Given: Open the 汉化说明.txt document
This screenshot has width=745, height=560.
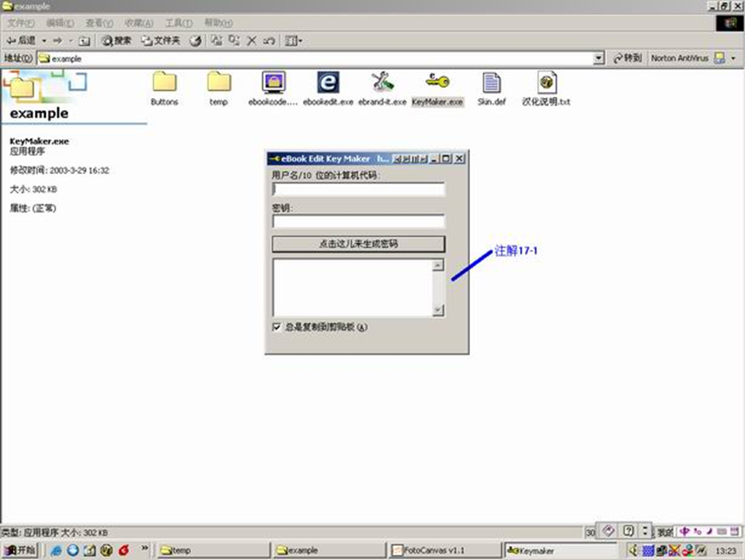Looking at the screenshot, I should pyautogui.click(x=546, y=82).
